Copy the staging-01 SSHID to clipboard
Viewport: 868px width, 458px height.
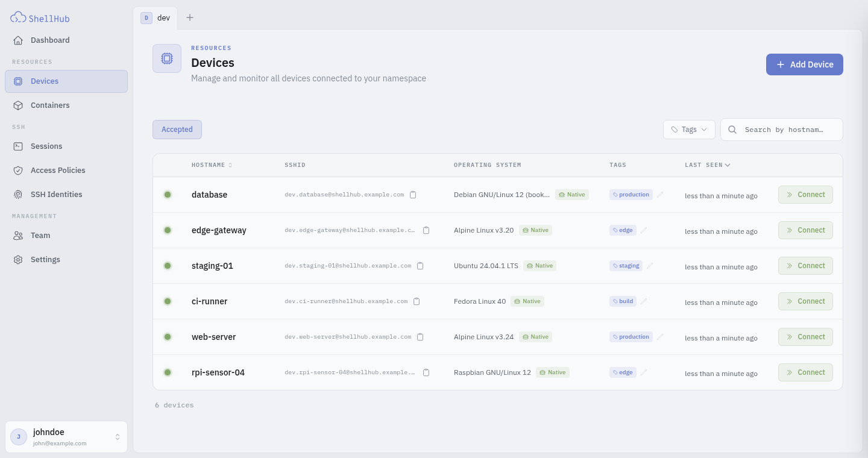point(420,266)
